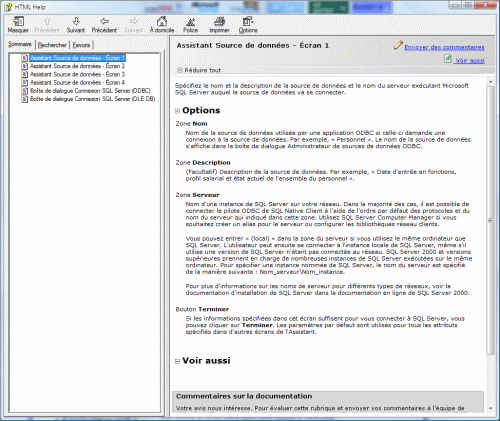The height and width of the screenshot is (421, 500).
Task: Open the Envoyer des commentaires link
Action: pos(444,47)
